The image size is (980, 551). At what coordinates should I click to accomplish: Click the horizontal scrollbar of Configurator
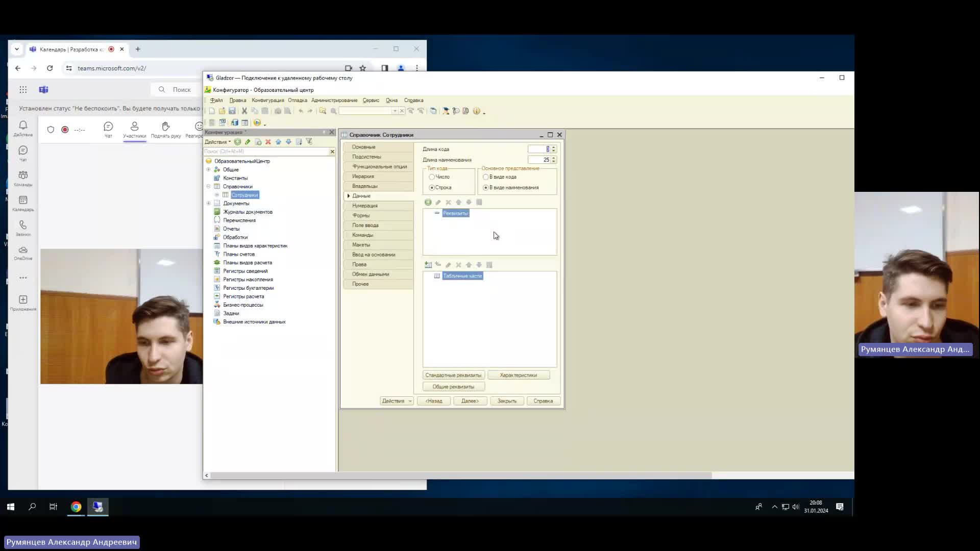coord(461,475)
